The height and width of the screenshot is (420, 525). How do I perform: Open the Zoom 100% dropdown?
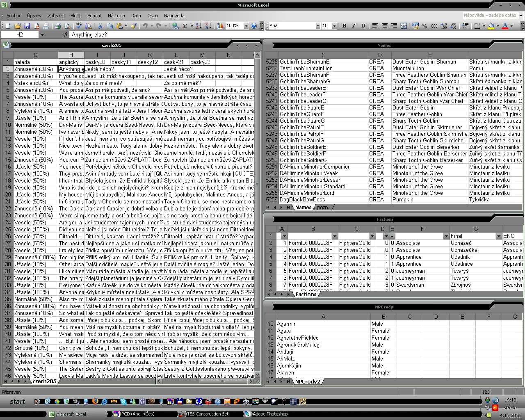[x=246, y=26]
